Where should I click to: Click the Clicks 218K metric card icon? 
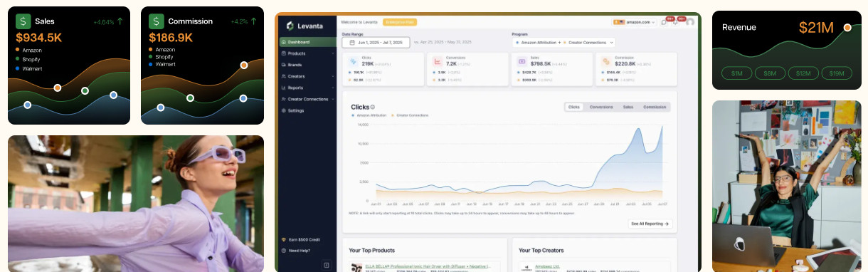pos(354,61)
